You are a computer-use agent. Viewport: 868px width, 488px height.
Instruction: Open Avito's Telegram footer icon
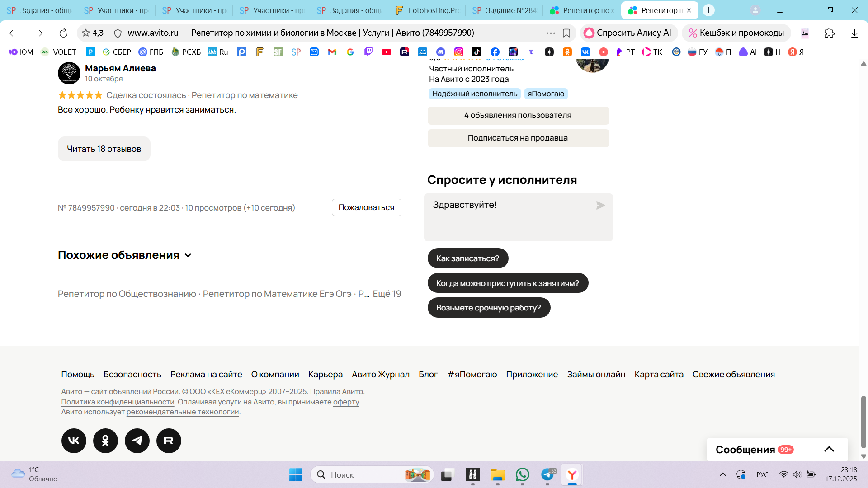137,441
